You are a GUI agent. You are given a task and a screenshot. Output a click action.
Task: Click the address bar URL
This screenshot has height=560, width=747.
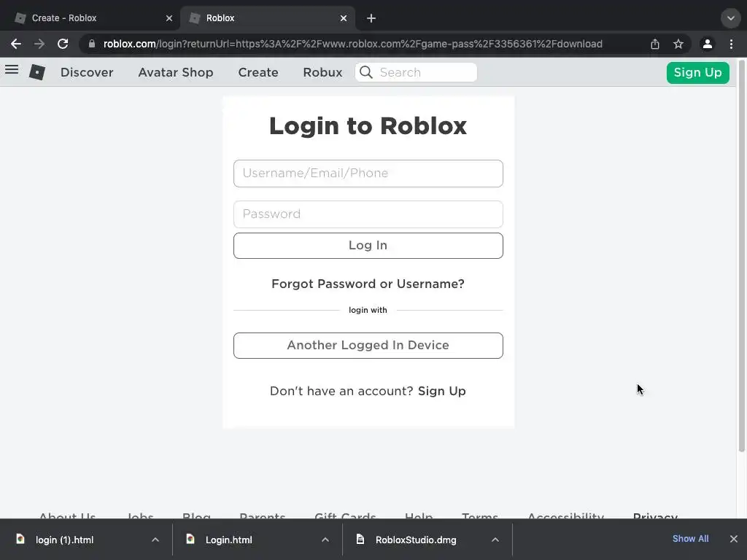tap(352, 44)
